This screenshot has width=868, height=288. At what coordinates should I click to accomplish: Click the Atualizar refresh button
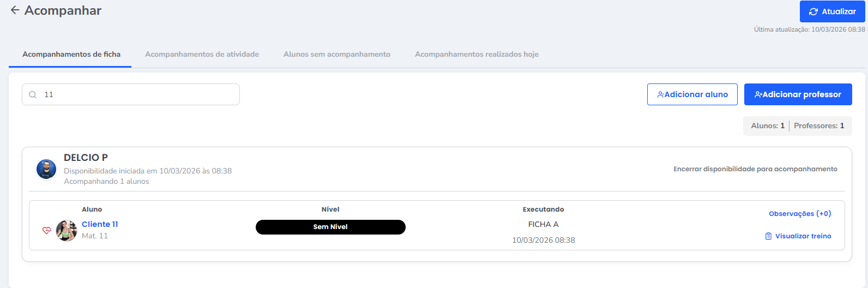pos(832,11)
